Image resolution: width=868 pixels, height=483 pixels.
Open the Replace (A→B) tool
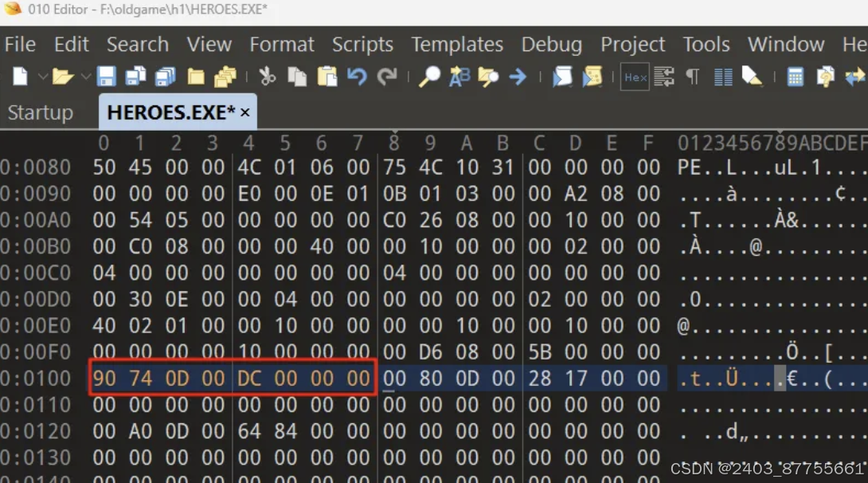459,77
